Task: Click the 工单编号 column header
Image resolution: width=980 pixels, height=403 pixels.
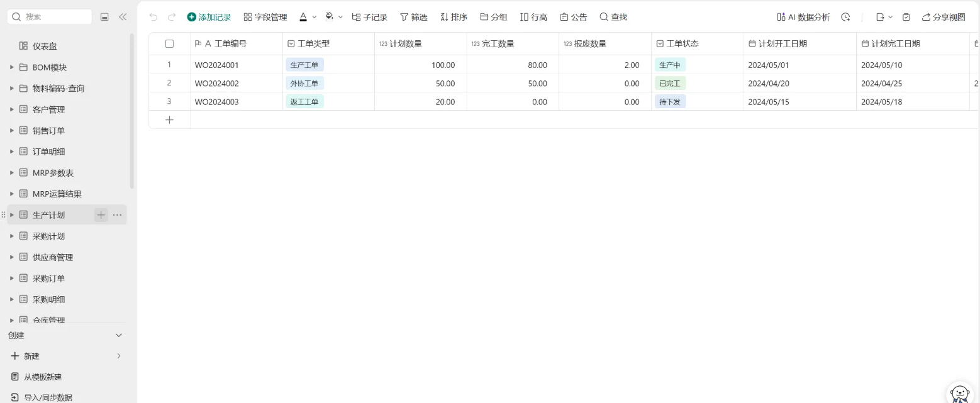Action: click(x=236, y=43)
